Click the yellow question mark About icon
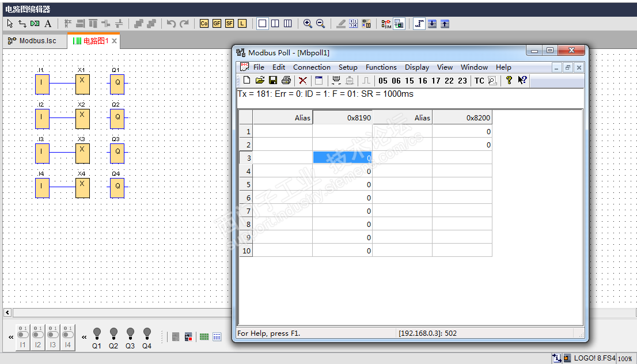This screenshot has height=364, width=637. (x=509, y=80)
